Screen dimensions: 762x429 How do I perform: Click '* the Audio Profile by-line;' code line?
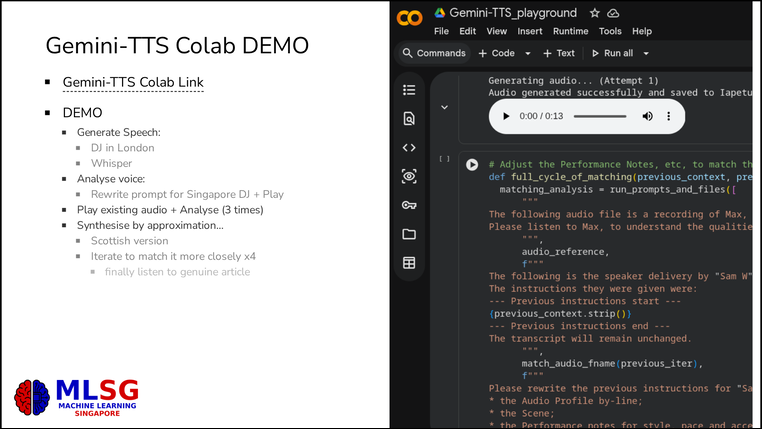click(x=566, y=401)
